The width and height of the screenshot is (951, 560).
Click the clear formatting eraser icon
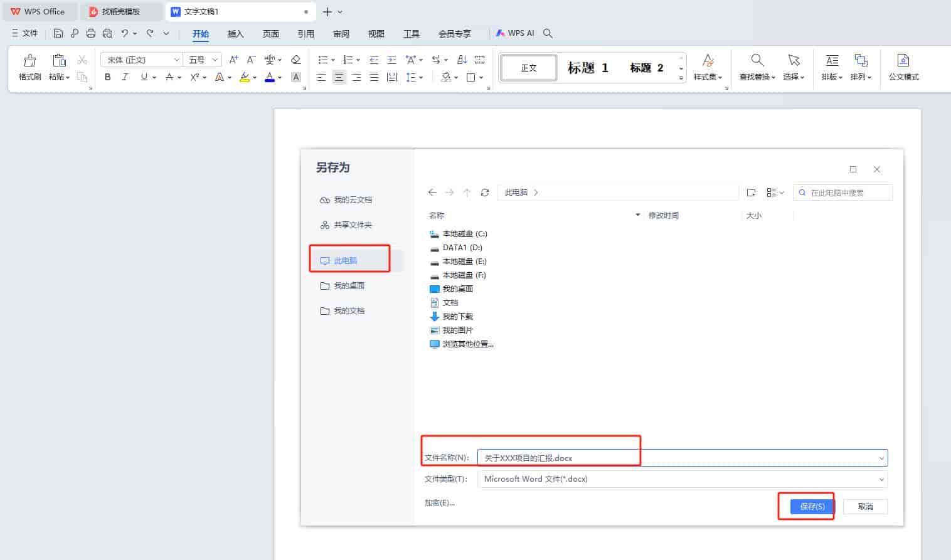coord(296,60)
